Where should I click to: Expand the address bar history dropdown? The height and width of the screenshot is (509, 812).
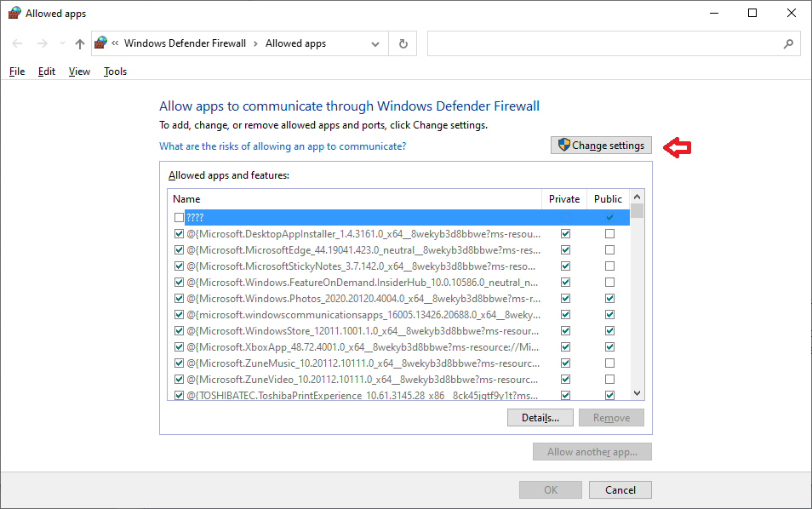pos(375,44)
